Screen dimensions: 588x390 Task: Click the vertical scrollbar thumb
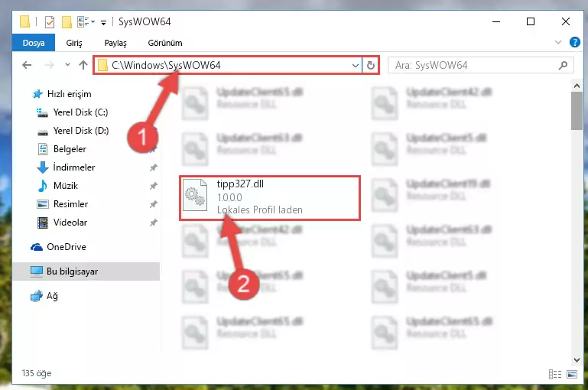[x=577, y=111]
